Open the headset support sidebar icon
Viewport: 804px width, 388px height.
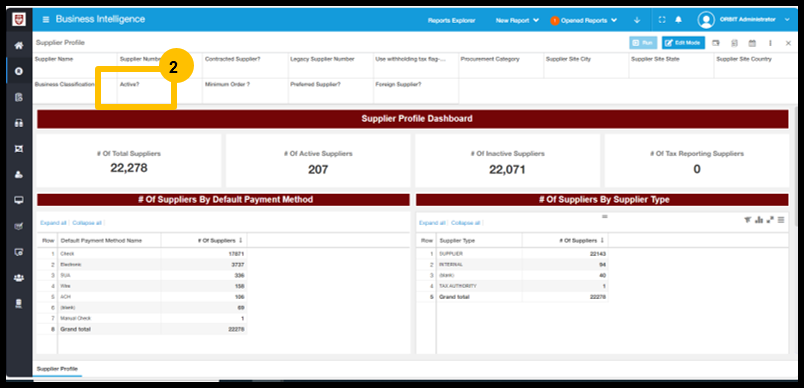(x=19, y=123)
